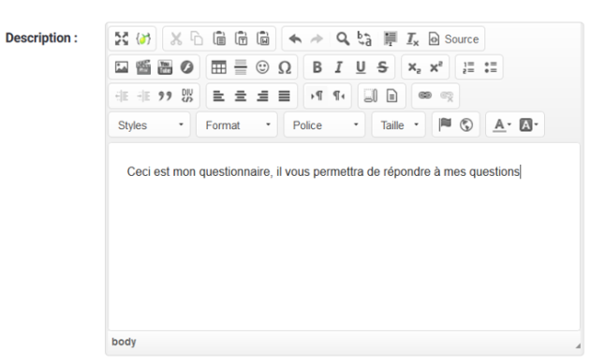Image resolution: width=590 pixels, height=364 pixels.
Task: Switch to Source view
Action: [454, 38]
